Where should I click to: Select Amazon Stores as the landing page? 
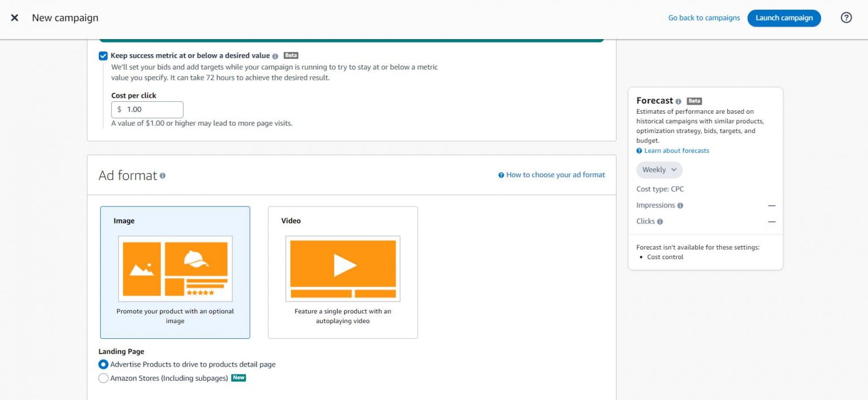coord(103,378)
